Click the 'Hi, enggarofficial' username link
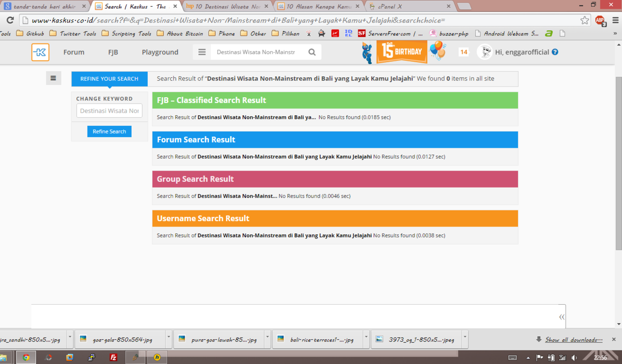This screenshot has width=622, height=364. tap(522, 52)
